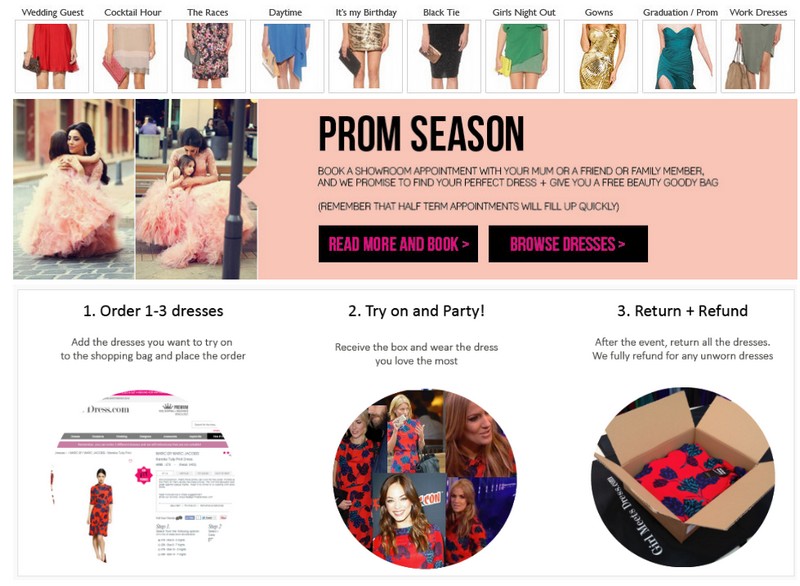800x586 pixels.
Task: Open the mother and daughter pink dress photo
Action: [135, 189]
